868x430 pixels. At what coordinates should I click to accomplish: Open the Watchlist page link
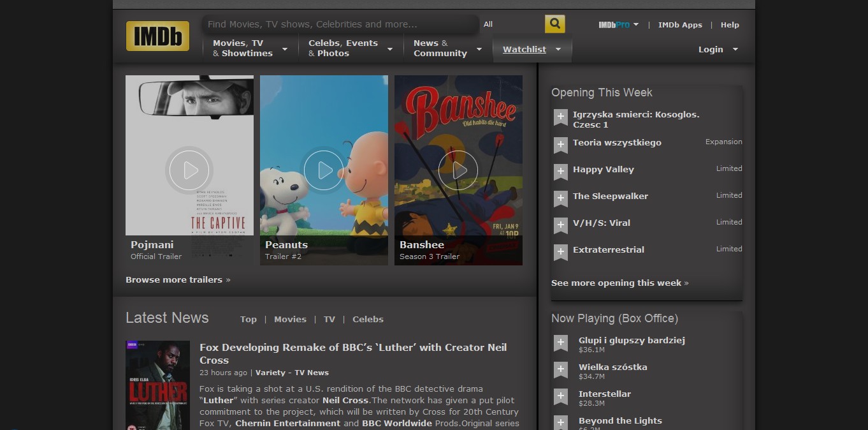click(x=524, y=49)
